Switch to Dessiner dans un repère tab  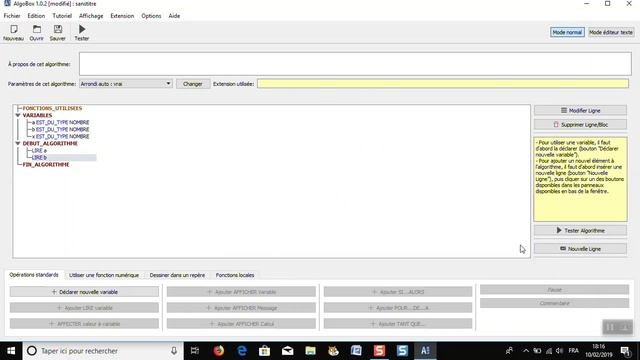pos(177,275)
